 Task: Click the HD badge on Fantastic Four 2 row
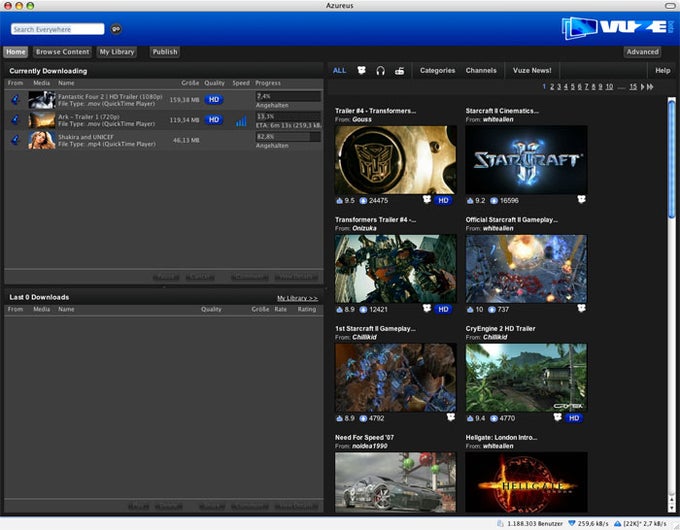point(214,99)
